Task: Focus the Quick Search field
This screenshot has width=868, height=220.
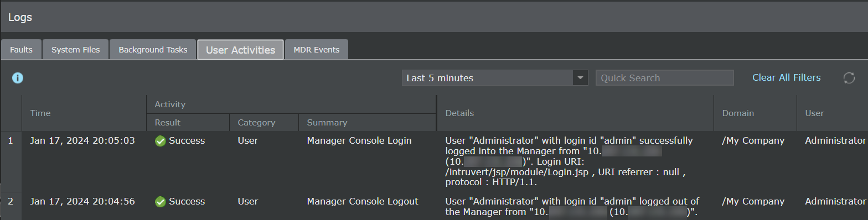Action: pyautogui.click(x=664, y=78)
